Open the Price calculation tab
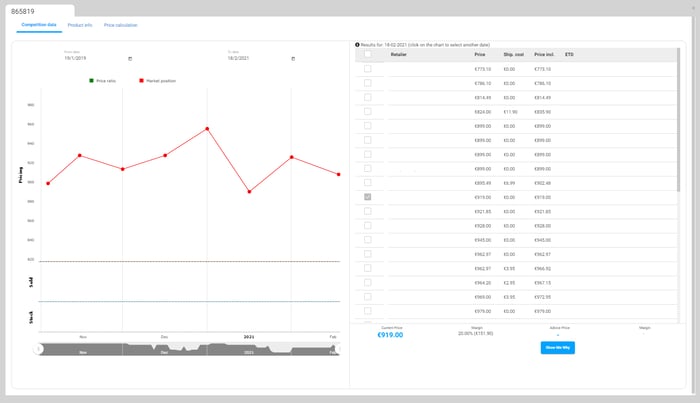This screenshot has height=403, width=700. click(121, 25)
